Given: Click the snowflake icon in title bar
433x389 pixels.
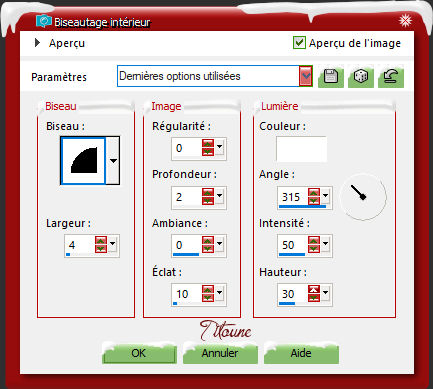Looking at the screenshot, I should (405, 21).
